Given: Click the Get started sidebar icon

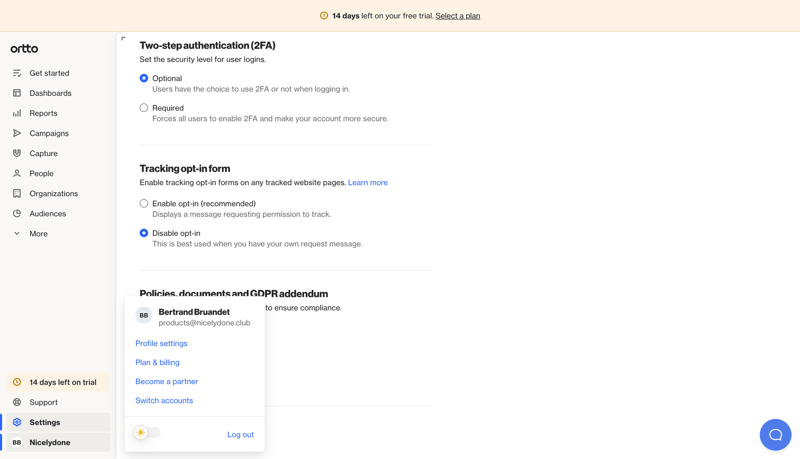Looking at the screenshot, I should pyautogui.click(x=17, y=73).
